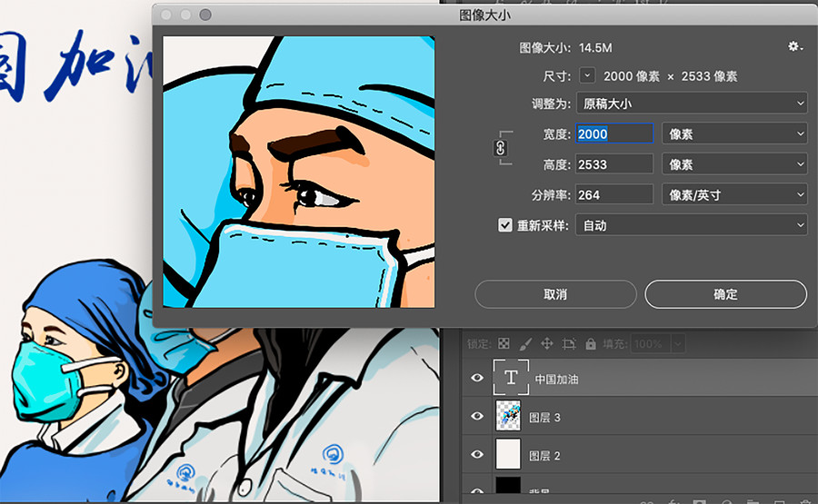Click the text layer T thumbnail
Viewport: 818px width, 504px height.
click(511, 377)
